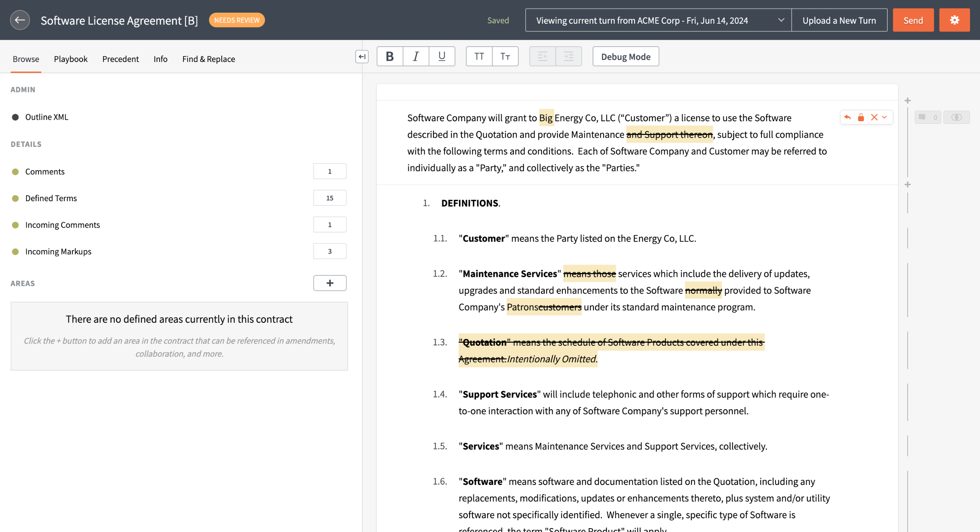Toggle underline formatting
The width and height of the screenshot is (980, 532).
click(x=442, y=57)
